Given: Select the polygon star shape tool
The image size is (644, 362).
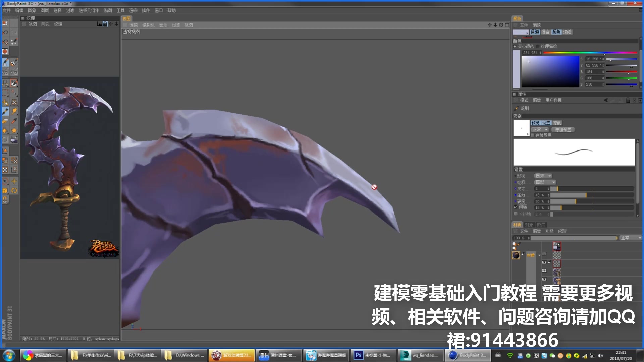Looking at the screenshot, I should (x=14, y=130).
